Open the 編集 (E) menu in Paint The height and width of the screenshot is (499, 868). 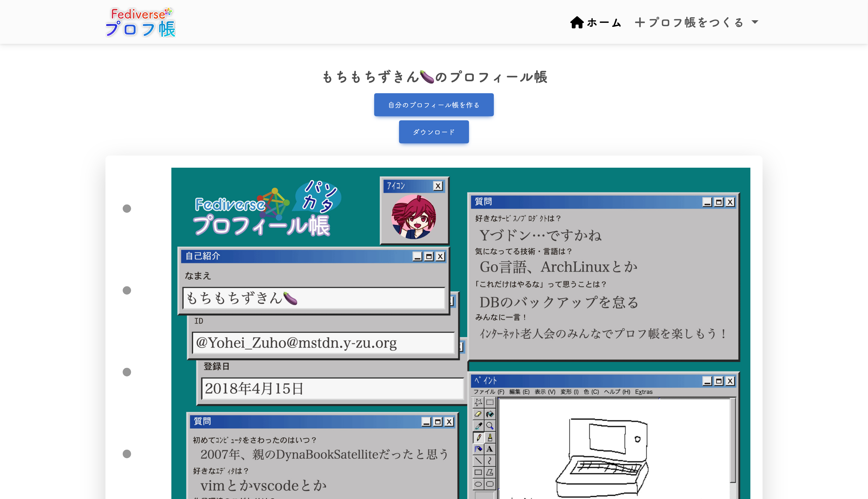tap(519, 392)
